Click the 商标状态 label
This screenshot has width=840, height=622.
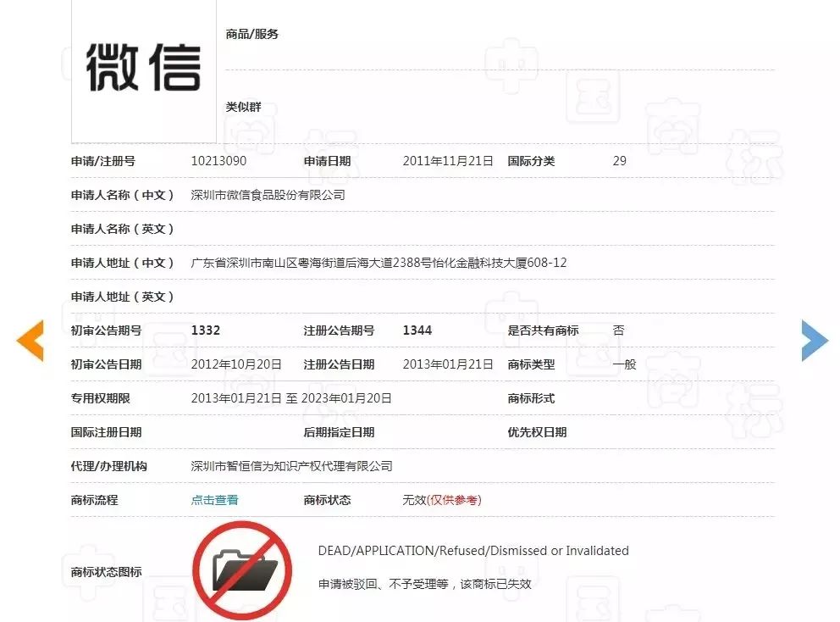(x=328, y=500)
